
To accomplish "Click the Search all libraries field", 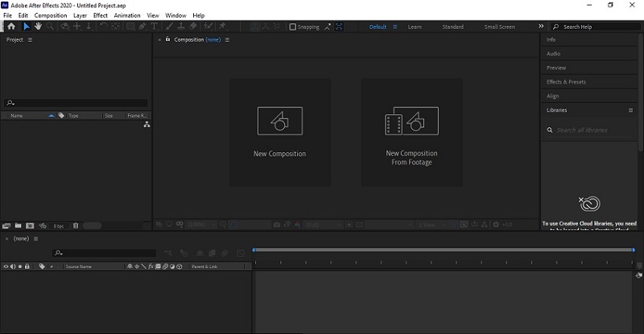I will tap(589, 130).
